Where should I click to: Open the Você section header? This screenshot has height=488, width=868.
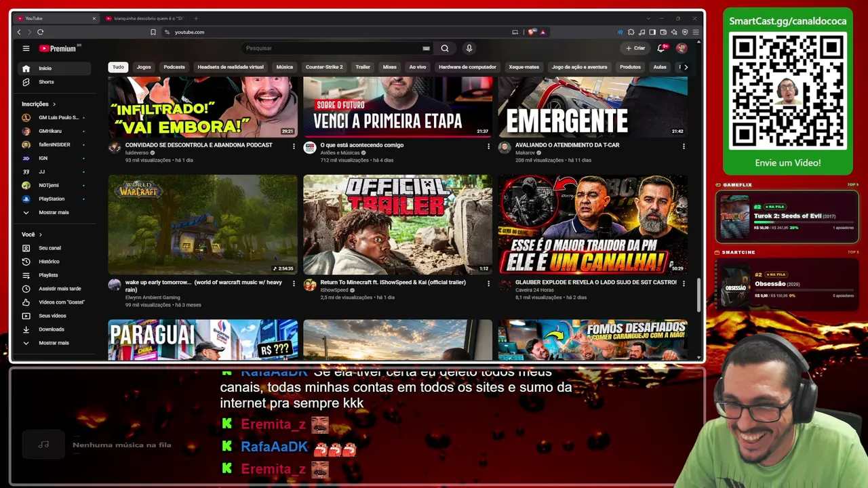point(31,235)
